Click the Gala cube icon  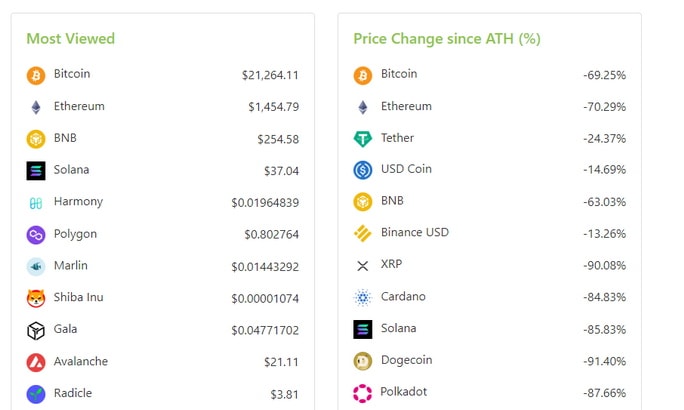tap(36, 331)
